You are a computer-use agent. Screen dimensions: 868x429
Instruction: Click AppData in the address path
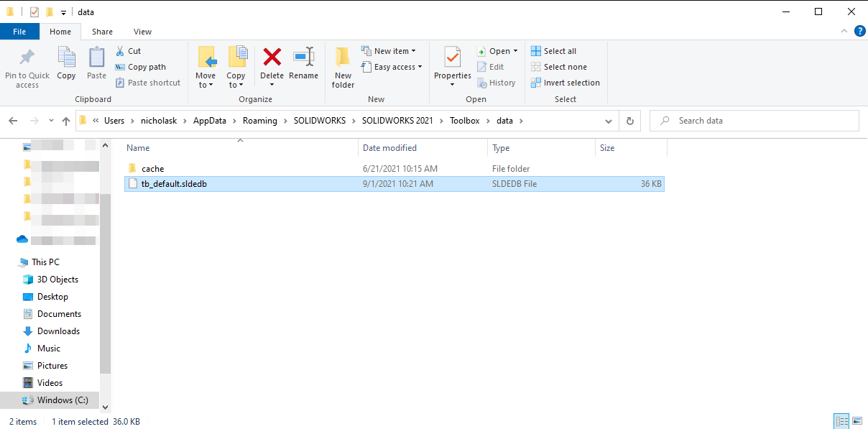[210, 121]
